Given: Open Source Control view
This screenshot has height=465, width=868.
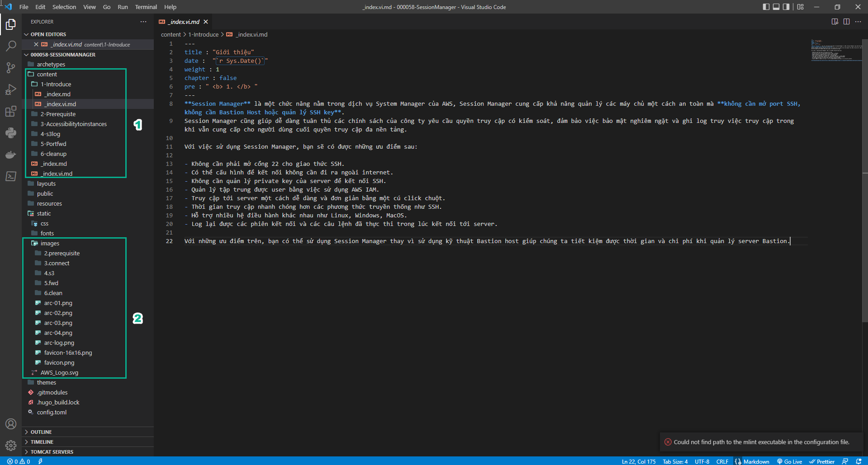Looking at the screenshot, I should tap(11, 68).
